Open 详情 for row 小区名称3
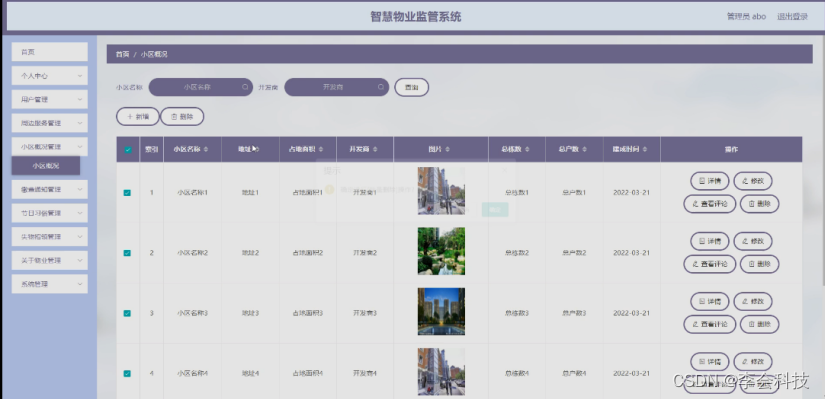 pyautogui.click(x=710, y=302)
